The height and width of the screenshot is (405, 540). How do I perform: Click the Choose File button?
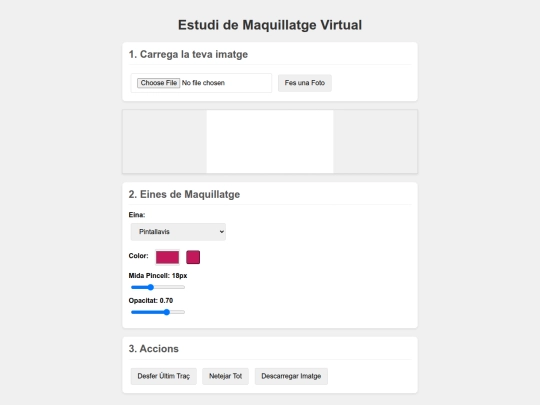pos(158,83)
